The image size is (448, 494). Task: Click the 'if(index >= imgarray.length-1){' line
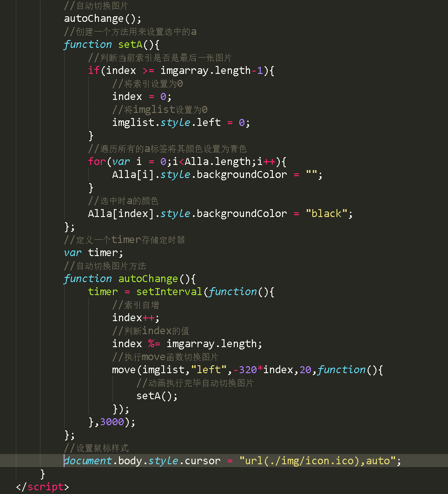[x=181, y=71]
